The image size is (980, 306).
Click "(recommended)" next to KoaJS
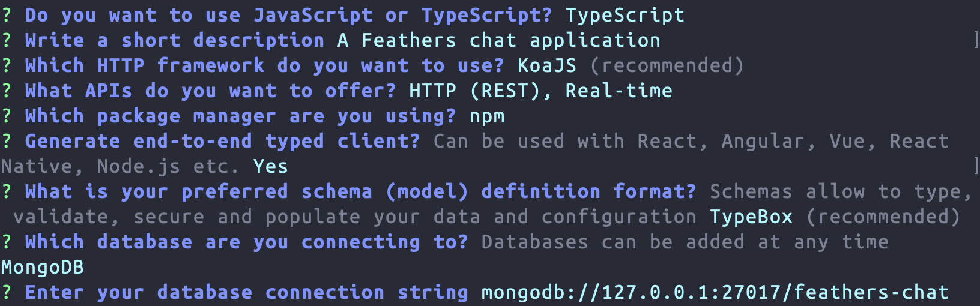tap(667, 65)
